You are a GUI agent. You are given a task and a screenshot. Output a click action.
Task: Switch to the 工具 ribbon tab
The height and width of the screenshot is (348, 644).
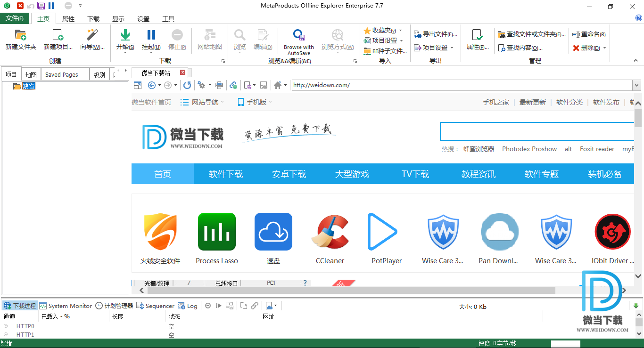pos(168,19)
